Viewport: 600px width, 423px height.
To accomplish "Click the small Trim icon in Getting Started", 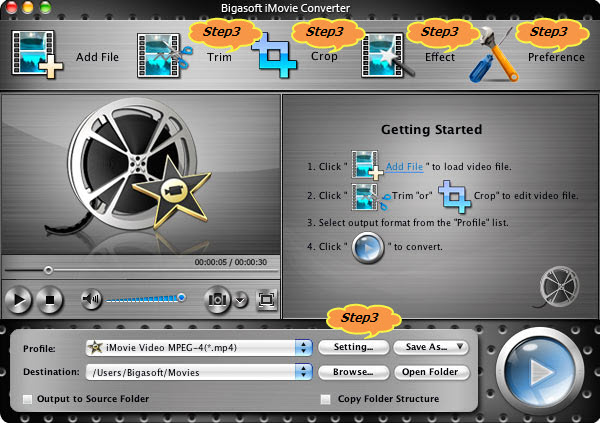I will click(370, 197).
